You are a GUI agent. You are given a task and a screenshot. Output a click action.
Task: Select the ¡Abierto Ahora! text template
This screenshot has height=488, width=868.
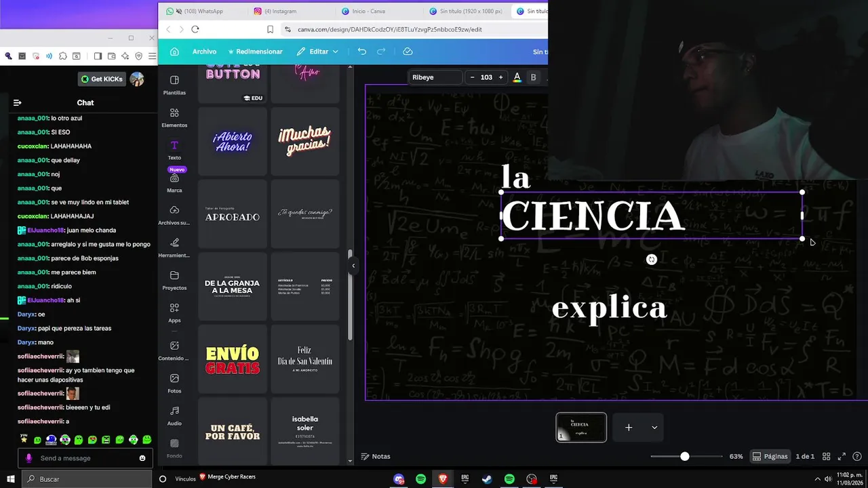coord(233,142)
